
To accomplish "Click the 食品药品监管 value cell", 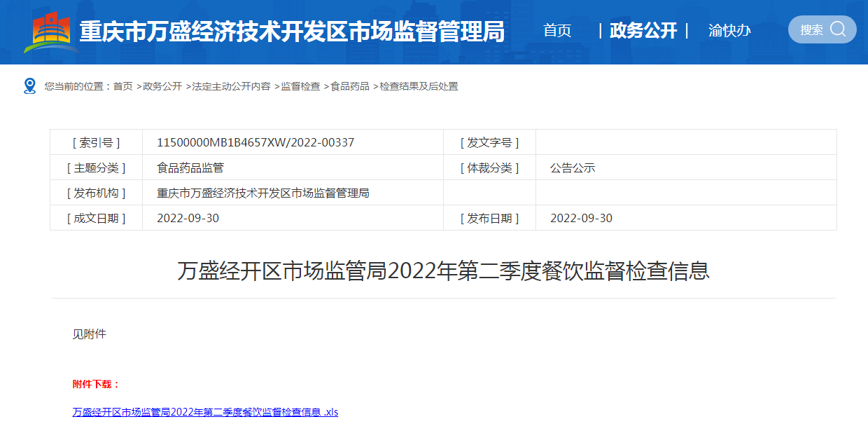I will click(x=293, y=167).
